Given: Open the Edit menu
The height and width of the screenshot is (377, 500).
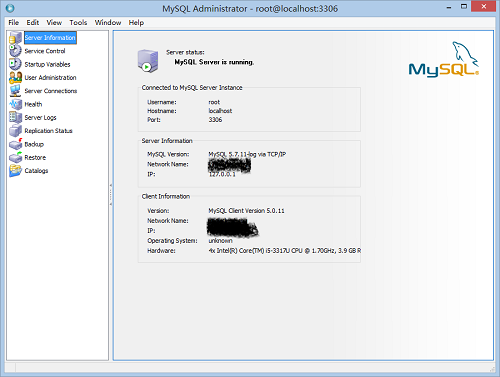Looking at the screenshot, I should 33,23.
